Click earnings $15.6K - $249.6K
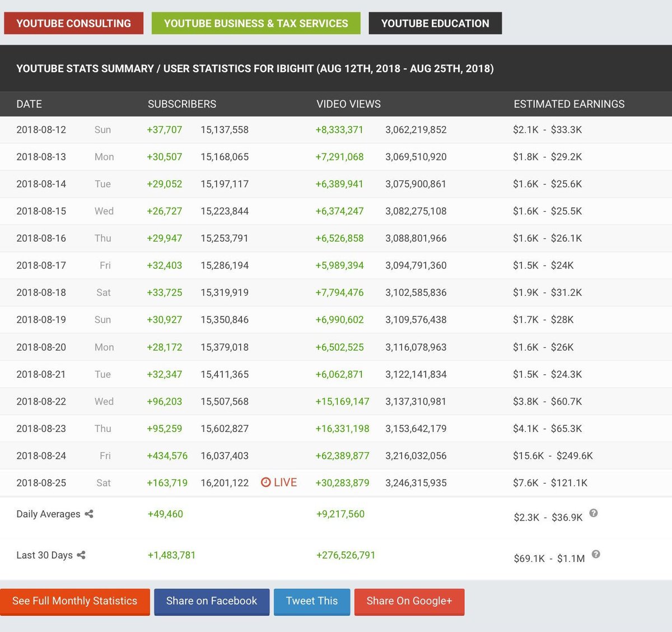672x632 pixels. [553, 456]
